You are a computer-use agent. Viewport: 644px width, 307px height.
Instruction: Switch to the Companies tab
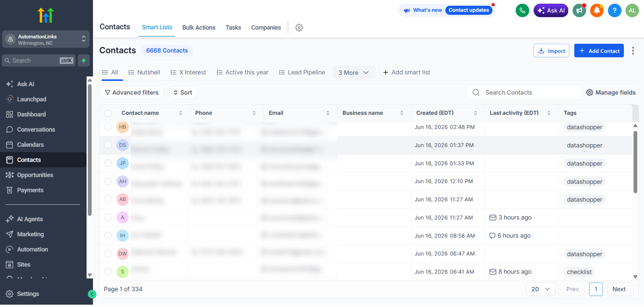[x=266, y=27]
